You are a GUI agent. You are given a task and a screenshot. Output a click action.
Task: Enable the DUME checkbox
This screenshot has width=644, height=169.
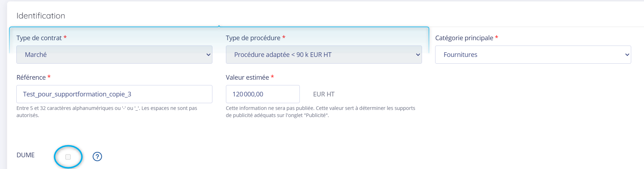(x=68, y=157)
